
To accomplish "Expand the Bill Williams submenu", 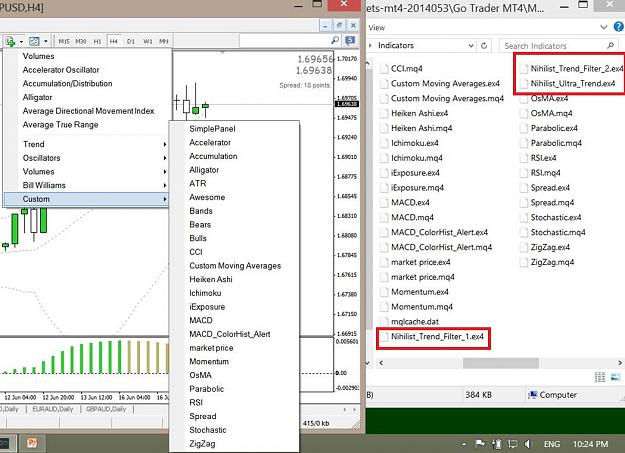I will [x=88, y=185].
